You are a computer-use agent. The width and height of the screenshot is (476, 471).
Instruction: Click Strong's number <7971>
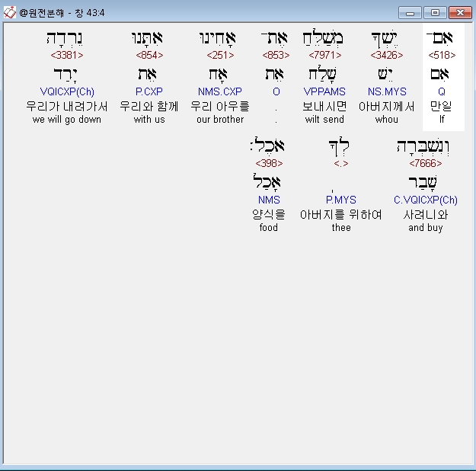[324, 55]
